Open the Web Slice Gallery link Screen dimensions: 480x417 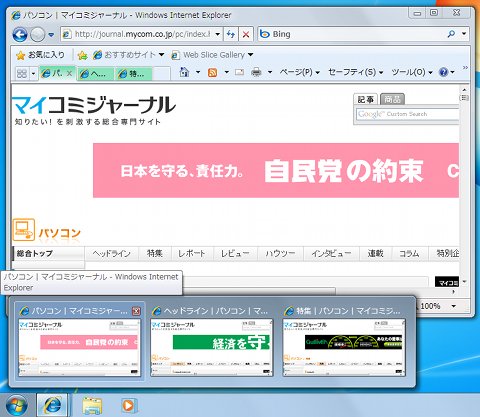212,55
